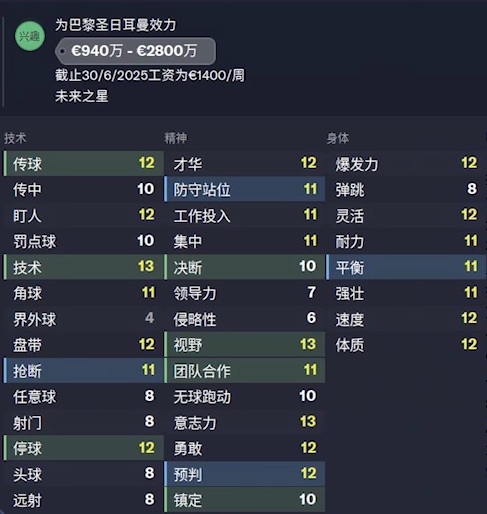This screenshot has height=514, width=487.
Task: Click the €940万 - €2800万 value tag
Action: (136, 51)
